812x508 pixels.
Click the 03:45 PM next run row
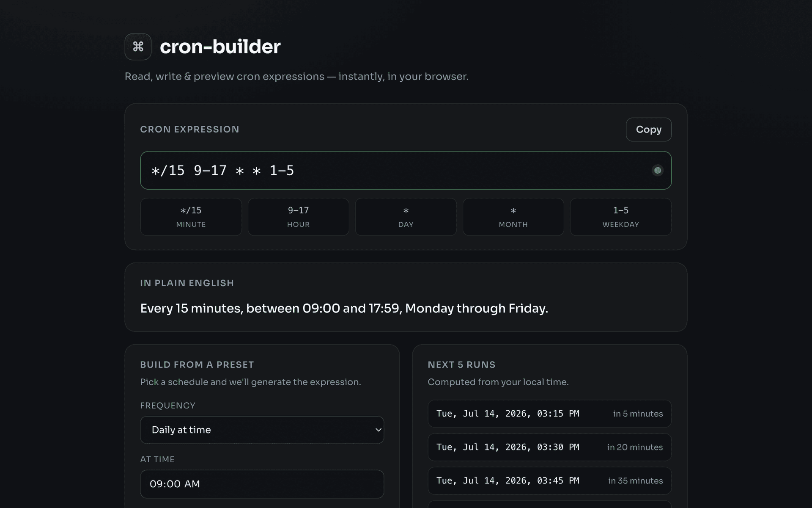[x=549, y=480]
